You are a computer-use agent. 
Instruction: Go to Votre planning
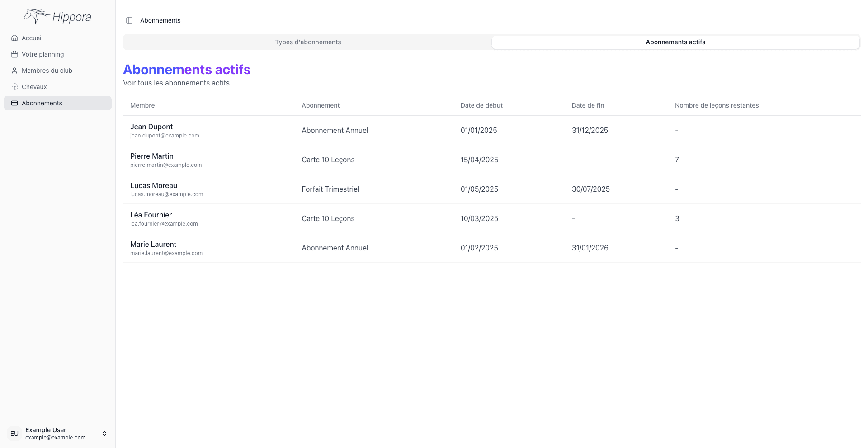[42, 54]
